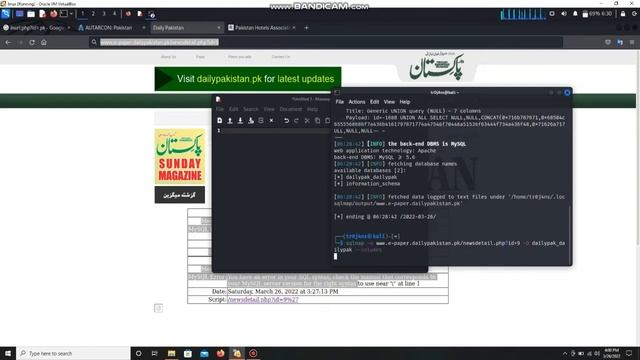Open Search menu in Mousepad editor
Screen dimensions: 640x360
click(251, 109)
